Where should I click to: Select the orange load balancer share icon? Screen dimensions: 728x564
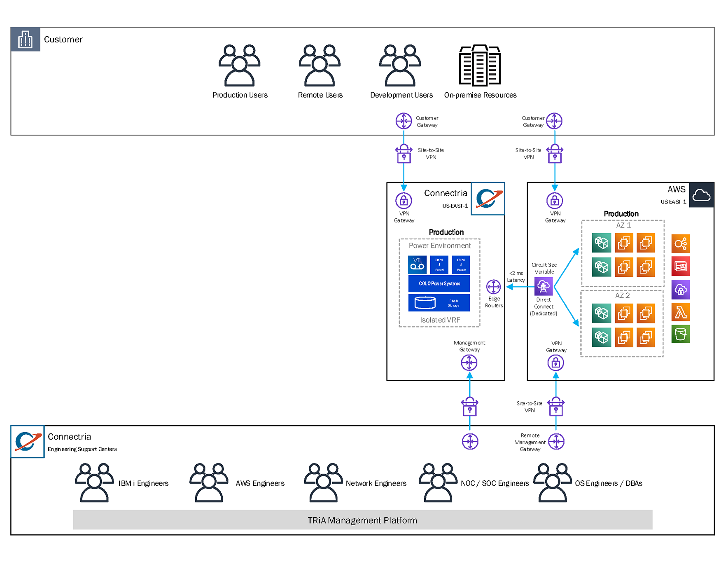tap(680, 243)
